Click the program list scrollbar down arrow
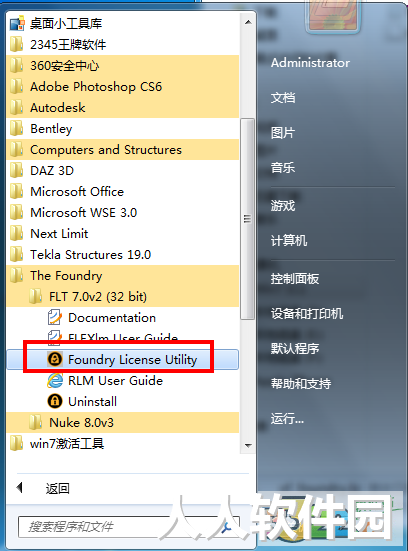Viewport: 408px width, 551px height. point(248,446)
